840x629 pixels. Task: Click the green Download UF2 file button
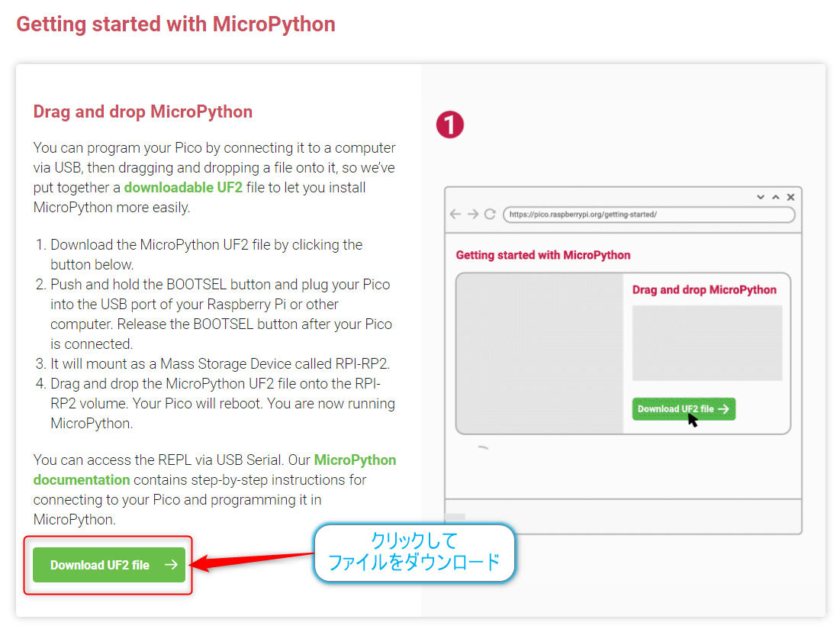(109, 565)
